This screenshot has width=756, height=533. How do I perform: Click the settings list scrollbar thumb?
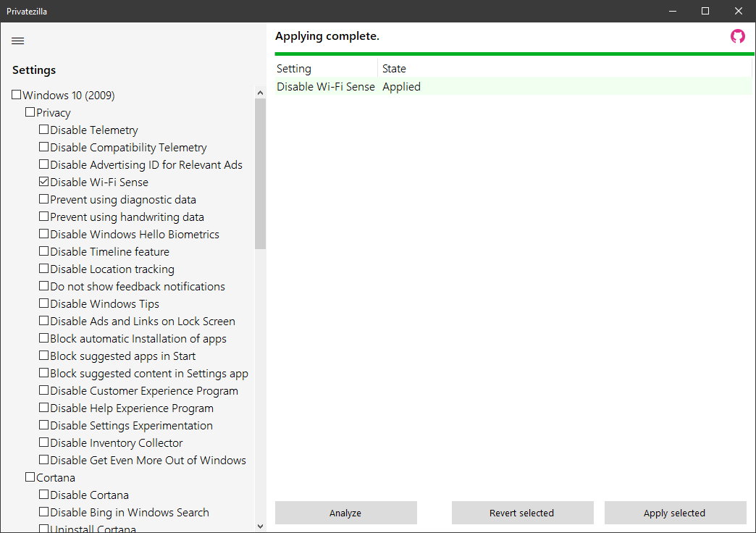[260, 174]
